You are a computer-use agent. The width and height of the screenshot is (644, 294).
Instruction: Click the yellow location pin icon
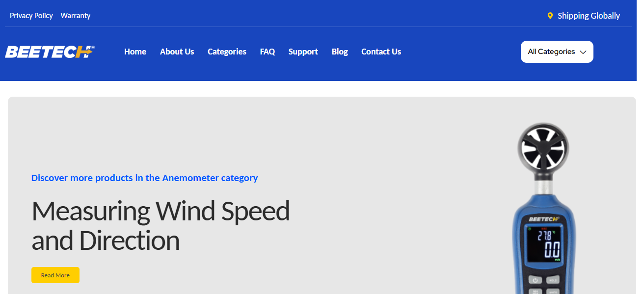(550, 16)
